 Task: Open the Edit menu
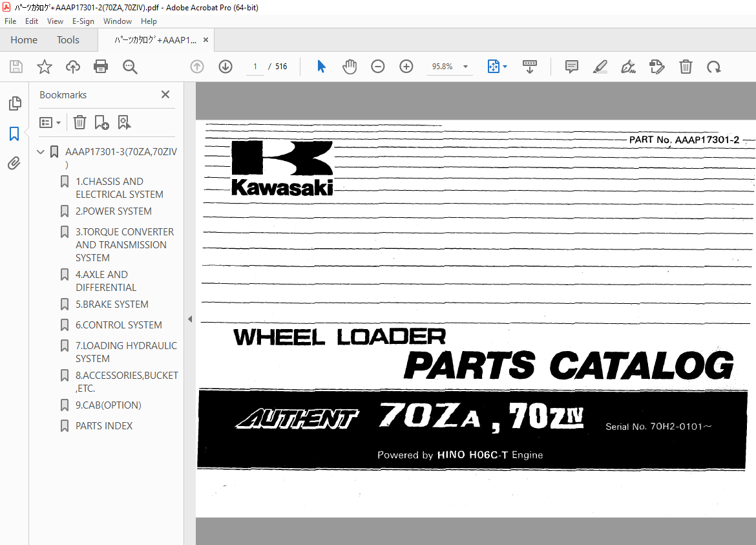tap(32, 21)
